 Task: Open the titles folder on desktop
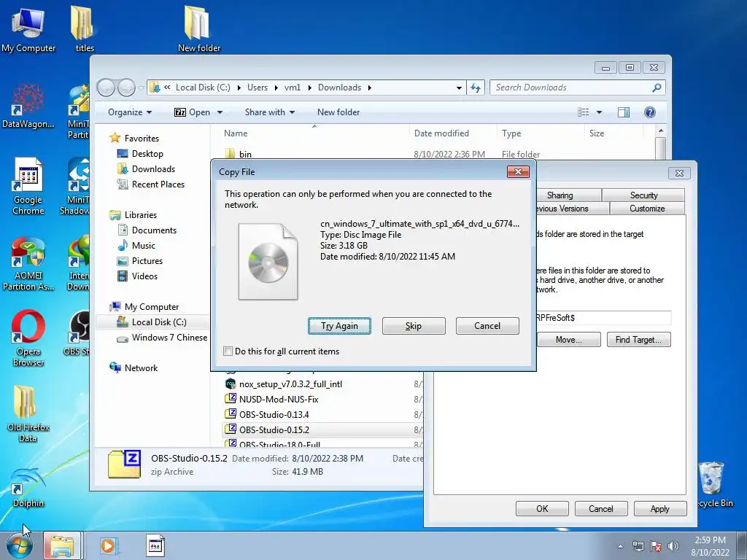(x=85, y=30)
